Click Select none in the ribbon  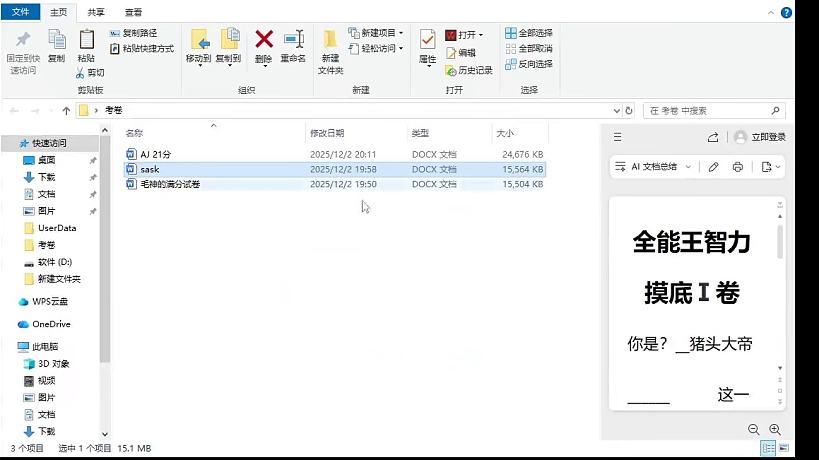(x=529, y=49)
